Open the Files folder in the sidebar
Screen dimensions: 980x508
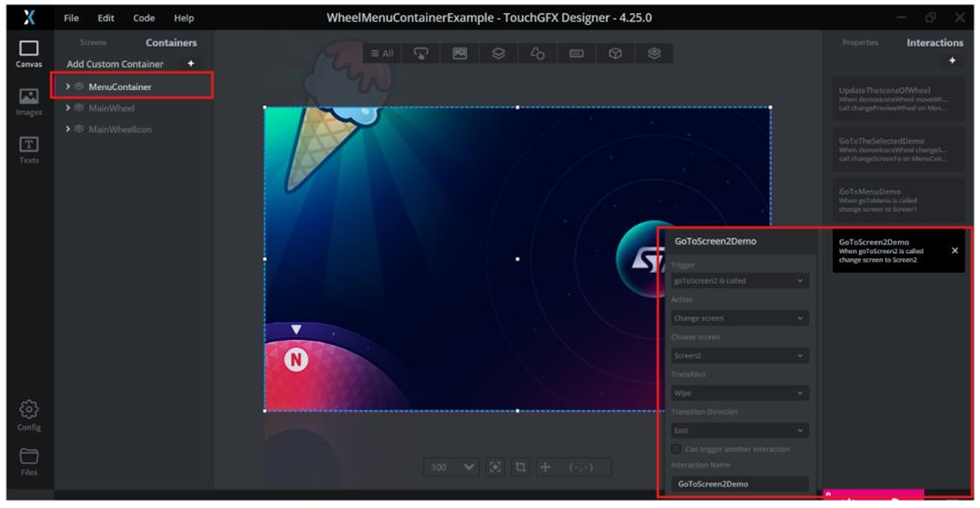point(29,461)
